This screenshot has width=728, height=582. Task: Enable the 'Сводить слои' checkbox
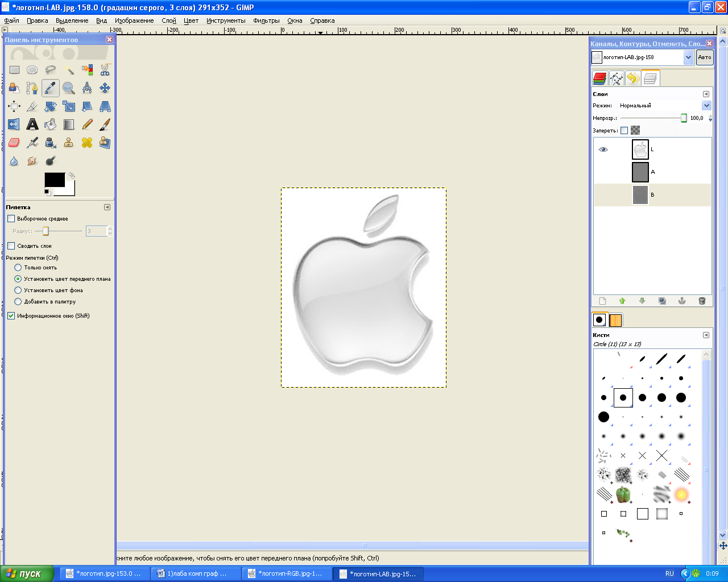[x=11, y=246]
